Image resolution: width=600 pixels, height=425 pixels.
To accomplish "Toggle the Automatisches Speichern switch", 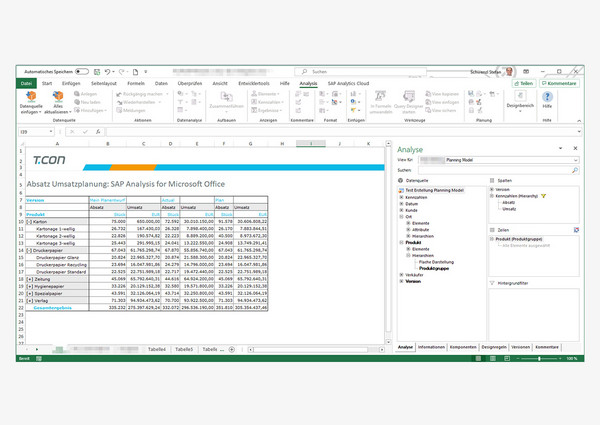I will pyautogui.click(x=82, y=72).
